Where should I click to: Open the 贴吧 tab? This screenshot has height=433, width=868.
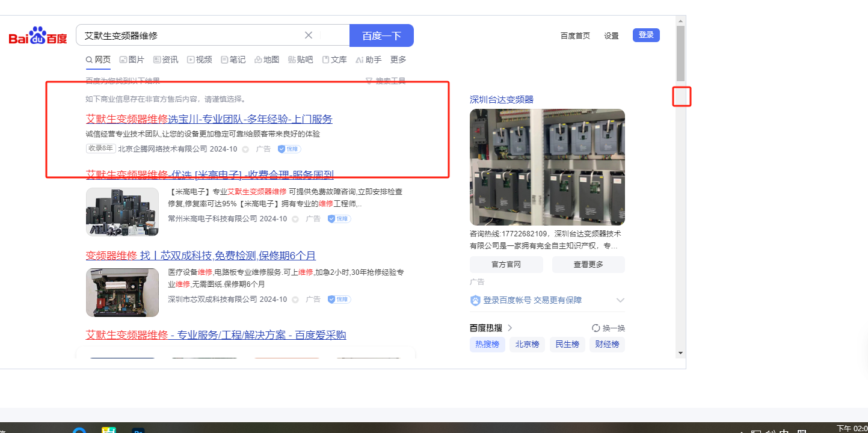tap(301, 60)
